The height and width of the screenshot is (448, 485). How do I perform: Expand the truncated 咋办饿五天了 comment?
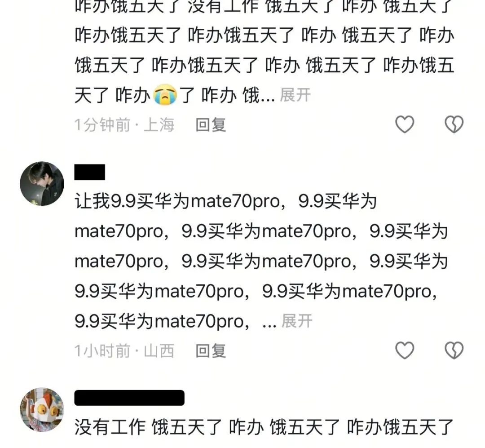click(x=295, y=95)
